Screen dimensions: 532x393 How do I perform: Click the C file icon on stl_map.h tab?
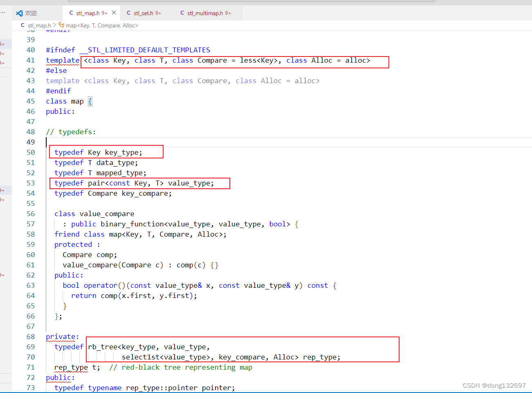(71, 13)
